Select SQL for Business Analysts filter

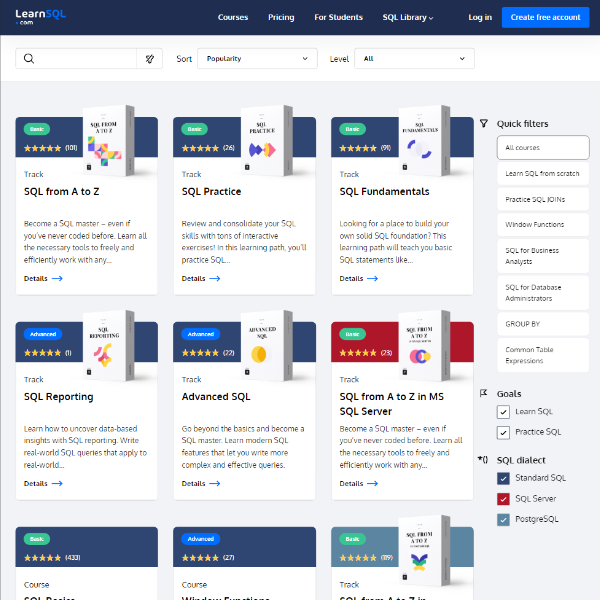coord(543,256)
